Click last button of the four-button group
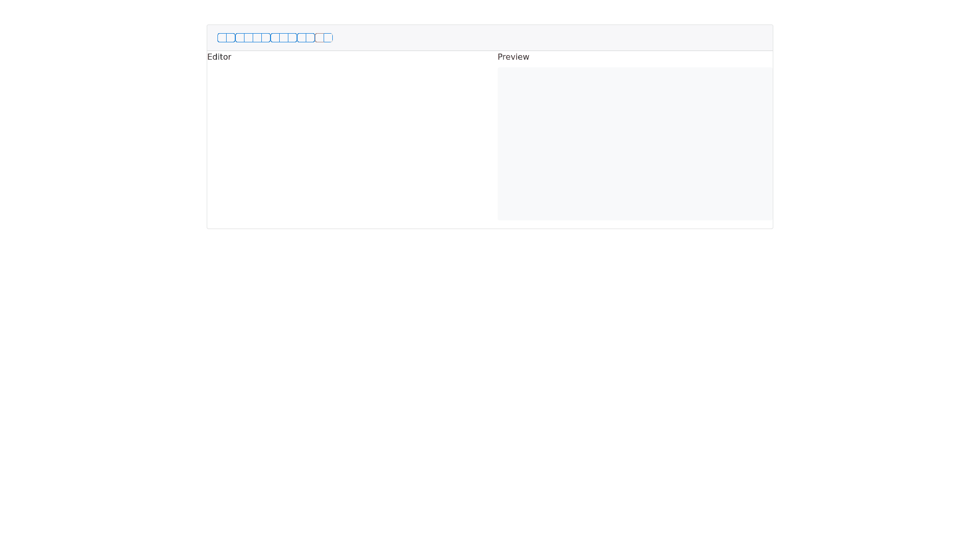The height and width of the screenshot is (551, 980). click(266, 38)
